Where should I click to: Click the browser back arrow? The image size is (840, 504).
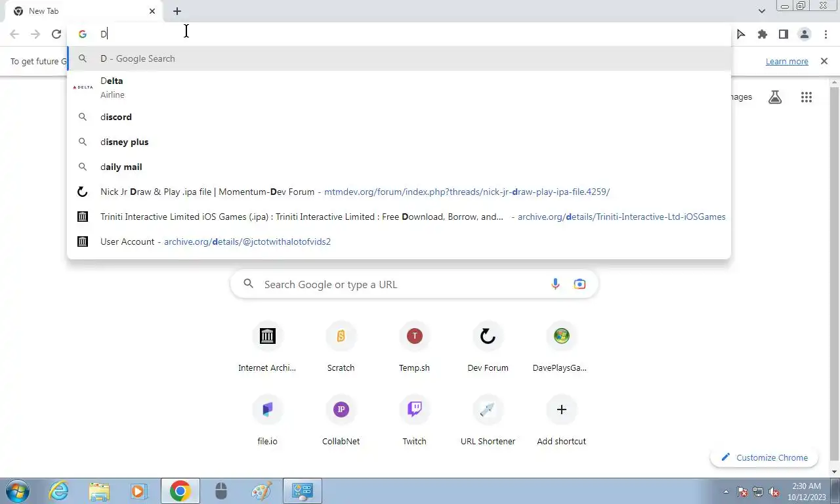click(14, 34)
